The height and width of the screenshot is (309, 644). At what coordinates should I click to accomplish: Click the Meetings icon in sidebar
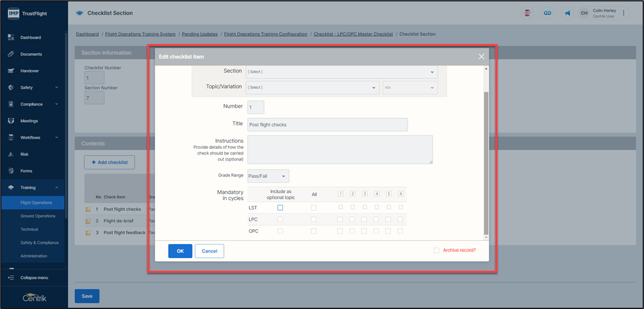pos(11,121)
